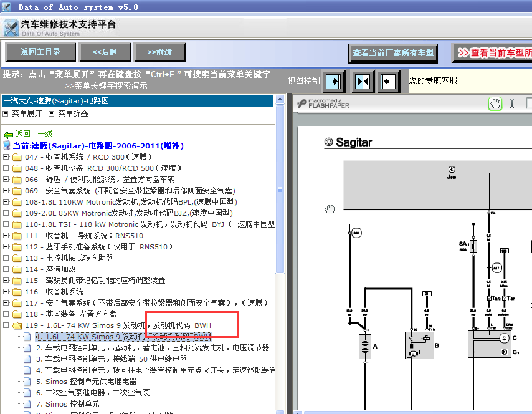The height and width of the screenshot is (414, 532).
Task: Expand the 111 收音机-导航系统 RNS510 node
Action: [x=6, y=235]
